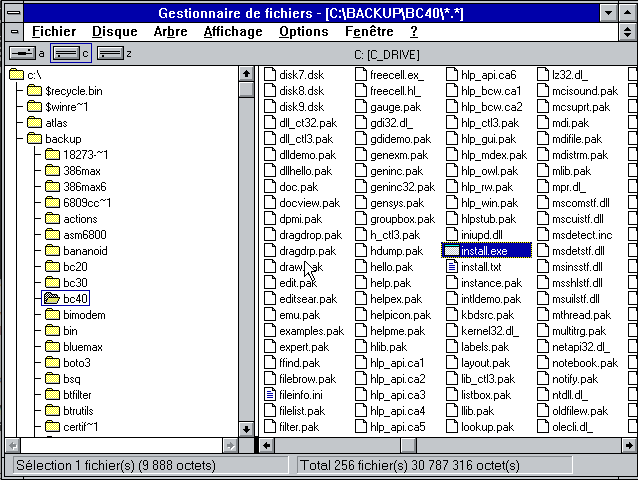Open the Affichage menu
Screen dimensions: 638x480
coord(232,32)
